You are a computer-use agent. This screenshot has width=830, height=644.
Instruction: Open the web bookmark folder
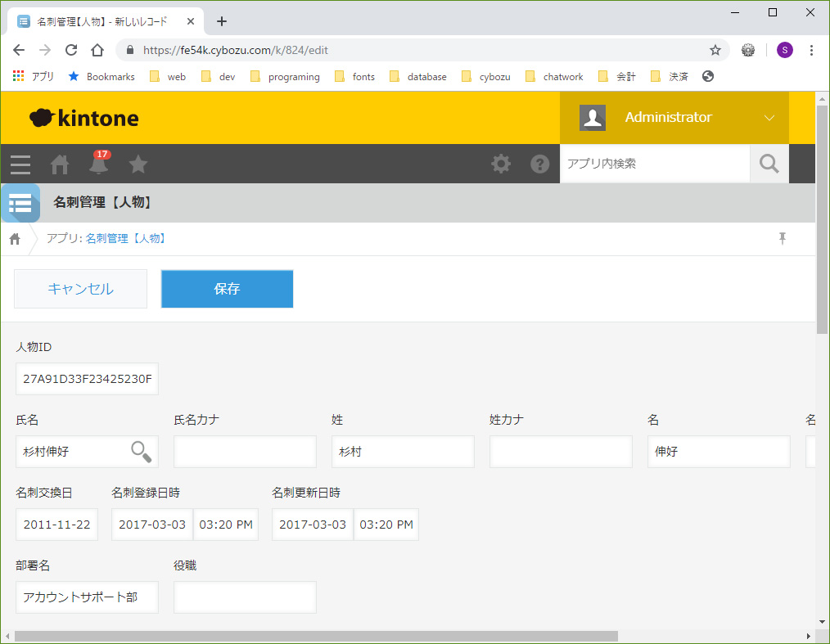(x=168, y=77)
